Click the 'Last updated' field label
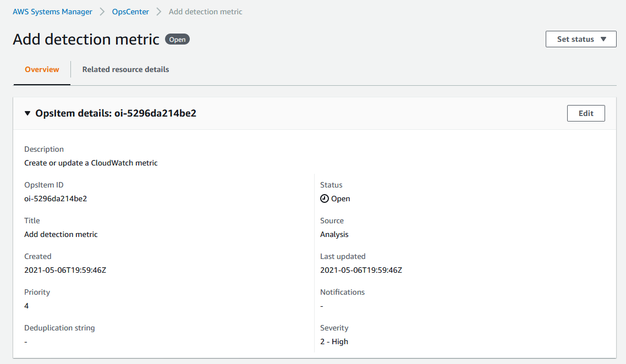The image size is (626, 364). pyautogui.click(x=343, y=256)
